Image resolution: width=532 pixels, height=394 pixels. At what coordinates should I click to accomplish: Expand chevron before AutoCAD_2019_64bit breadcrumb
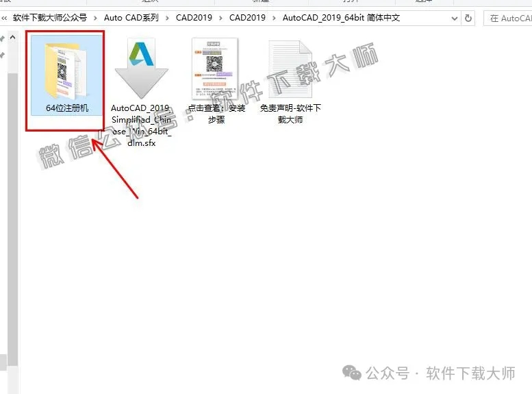(x=274, y=18)
